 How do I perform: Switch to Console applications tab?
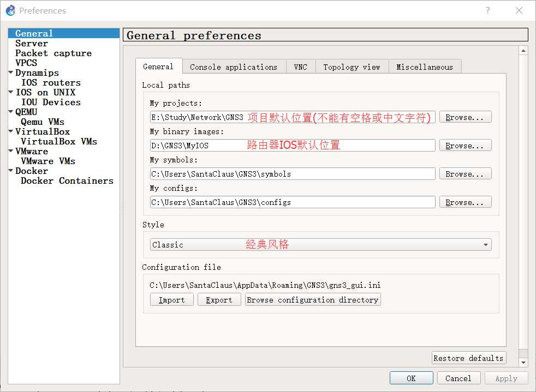click(234, 67)
